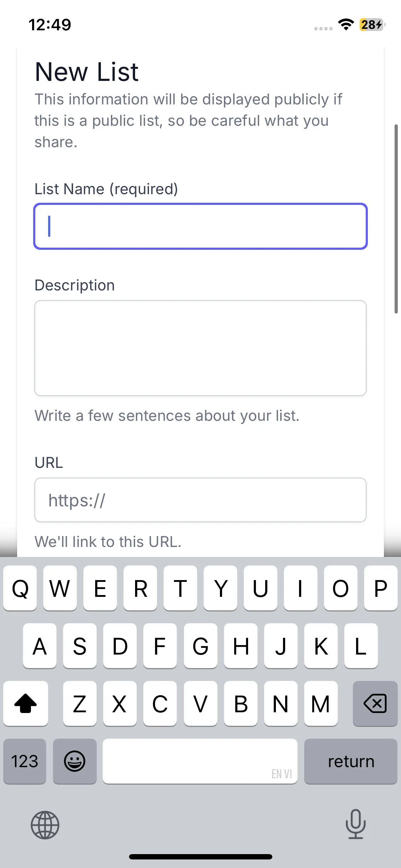Image resolution: width=401 pixels, height=868 pixels.
Task: Click the page scrollbar on the right
Action: coord(396,219)
